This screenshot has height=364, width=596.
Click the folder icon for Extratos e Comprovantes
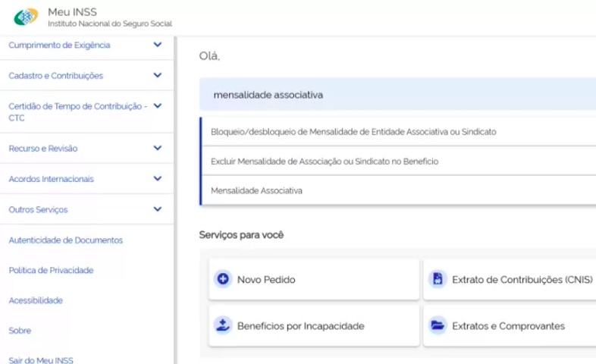point(438,326)
